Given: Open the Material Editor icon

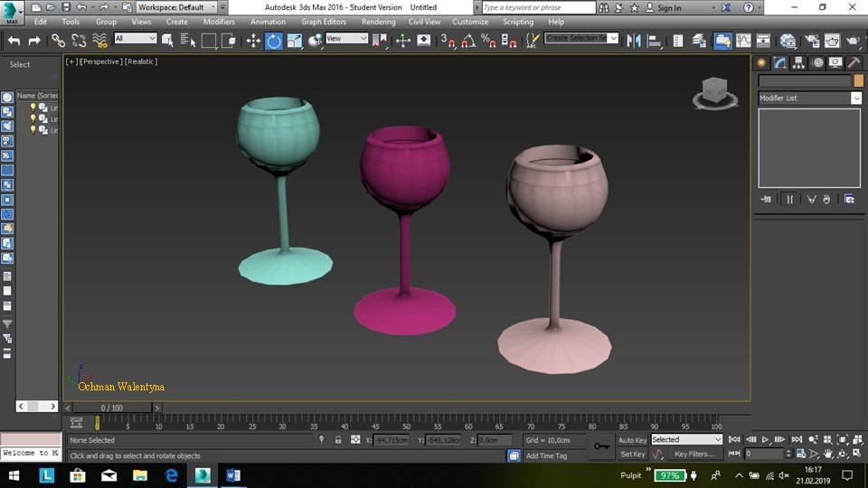Looking at the screenshot, I should click(788, 41).
